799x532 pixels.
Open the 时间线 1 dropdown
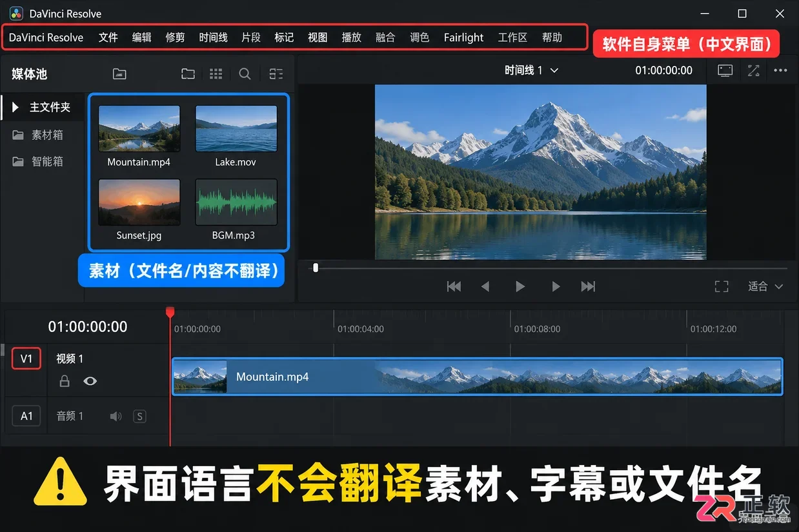point(531,70)
